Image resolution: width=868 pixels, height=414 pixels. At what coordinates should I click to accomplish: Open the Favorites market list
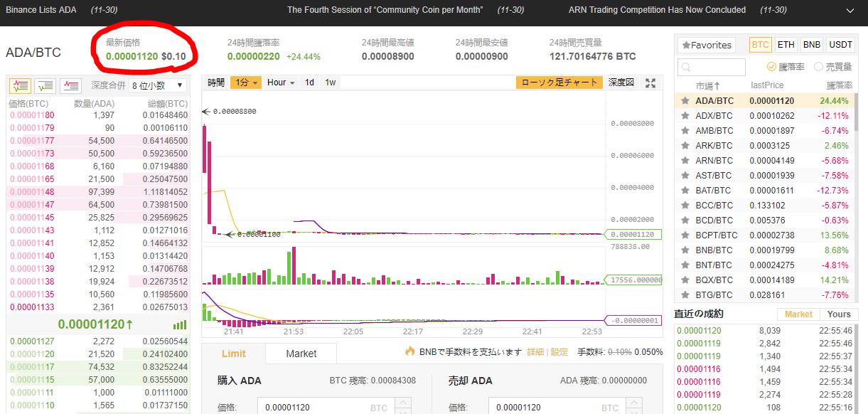click(707, 45)
